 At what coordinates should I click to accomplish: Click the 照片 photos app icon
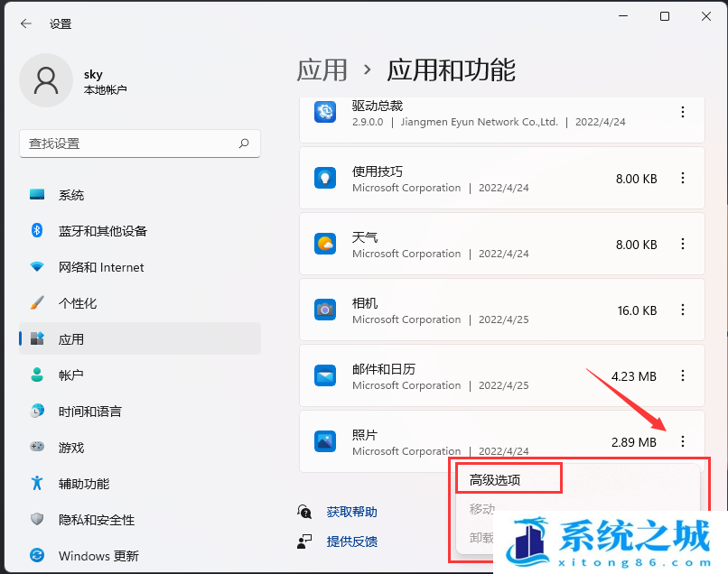(x=325, y=441)
